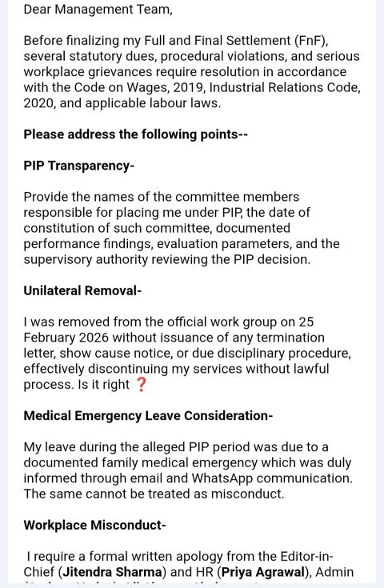Image resolution: width=384 pixels, height=588 pixels.
Task: Click the 'Workplace Misconduct-' heading
Action: (x=95, y=525)
